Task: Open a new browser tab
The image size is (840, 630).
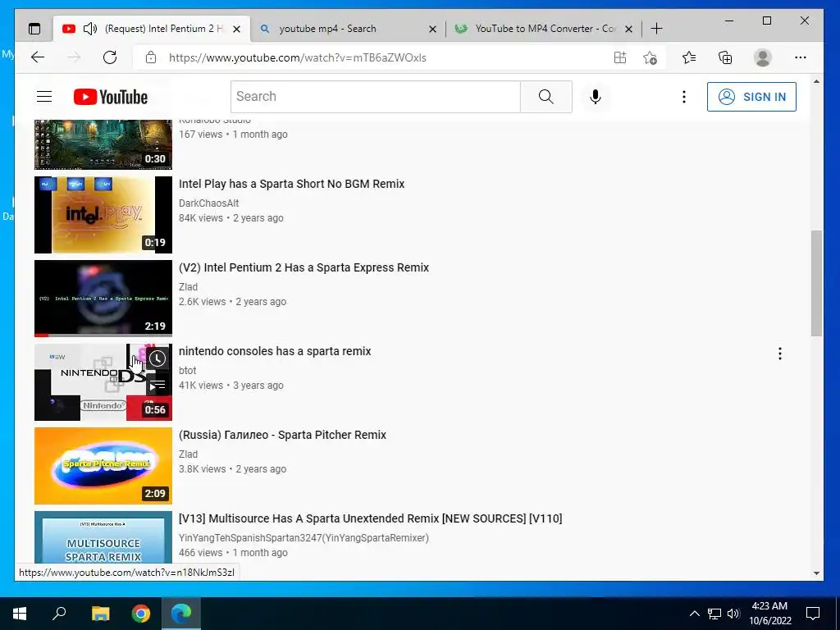Action: click(x=656, y=29)
